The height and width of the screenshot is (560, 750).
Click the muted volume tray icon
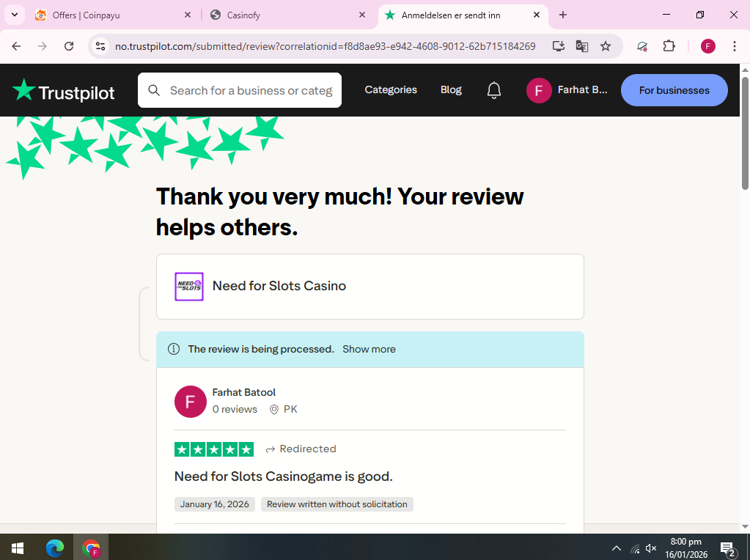650,548
